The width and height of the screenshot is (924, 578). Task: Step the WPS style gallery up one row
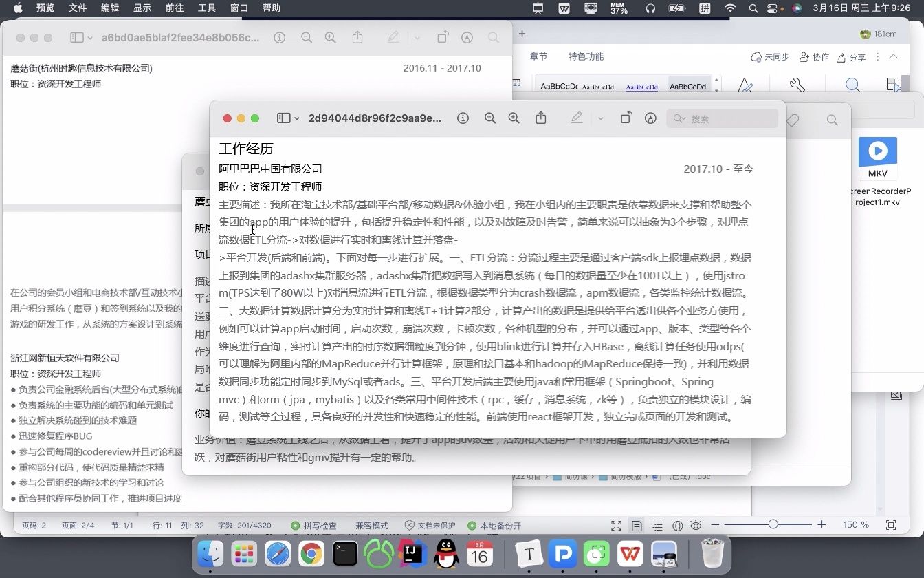tap(716, 81)
